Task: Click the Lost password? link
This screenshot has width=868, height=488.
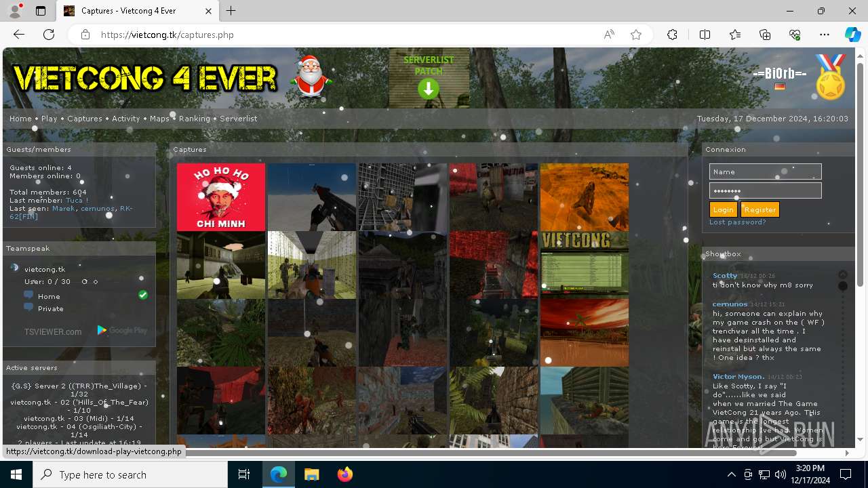Action: point(737,222)
